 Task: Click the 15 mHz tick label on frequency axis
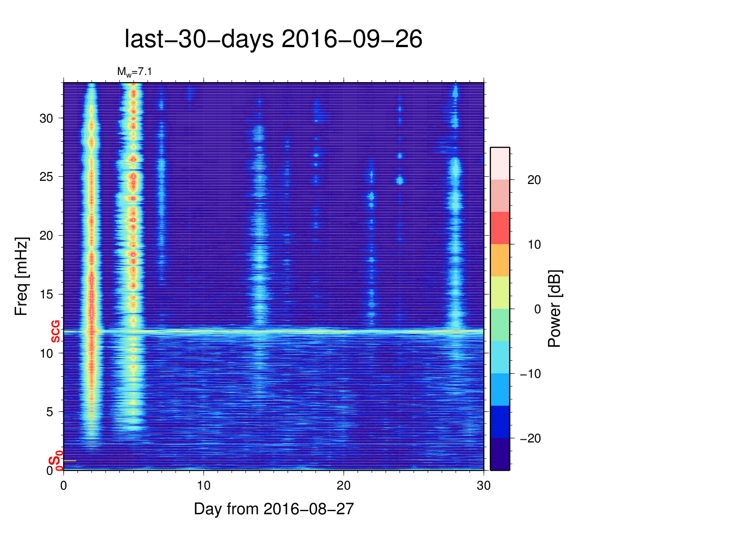[46, 294]
